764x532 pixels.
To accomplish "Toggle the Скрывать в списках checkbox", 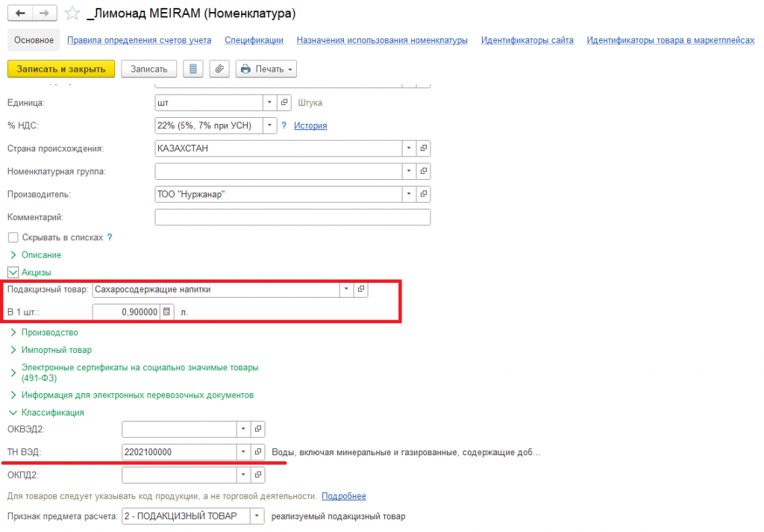I will coord(13,237).
